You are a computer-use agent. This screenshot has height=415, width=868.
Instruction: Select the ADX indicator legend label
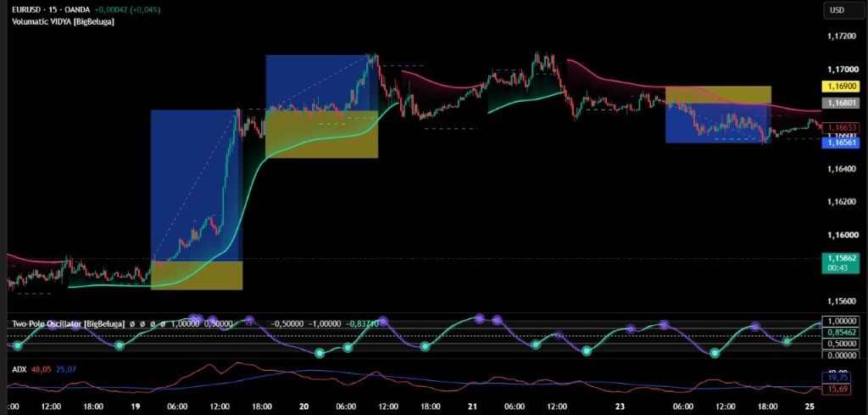point(19,368)
